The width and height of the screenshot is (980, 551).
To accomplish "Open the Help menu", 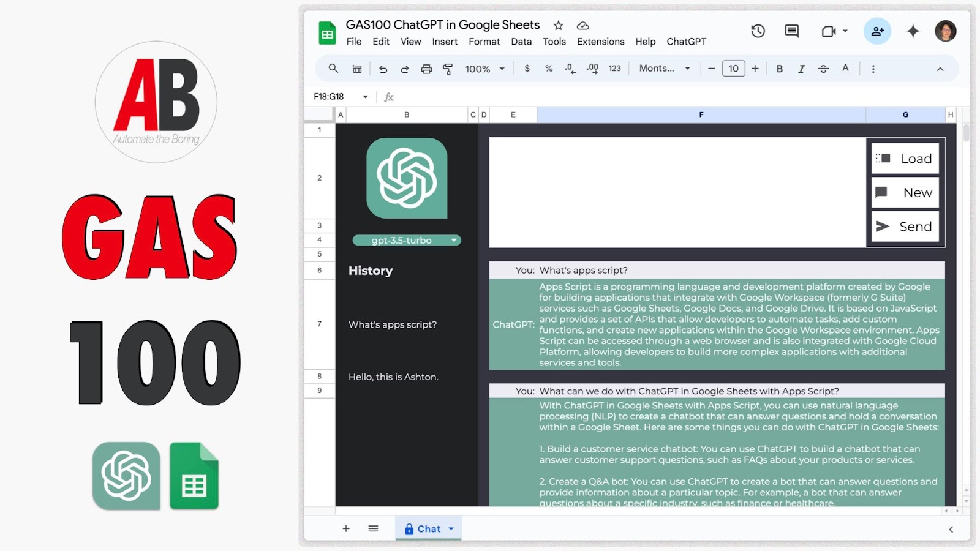I will 646,42.
